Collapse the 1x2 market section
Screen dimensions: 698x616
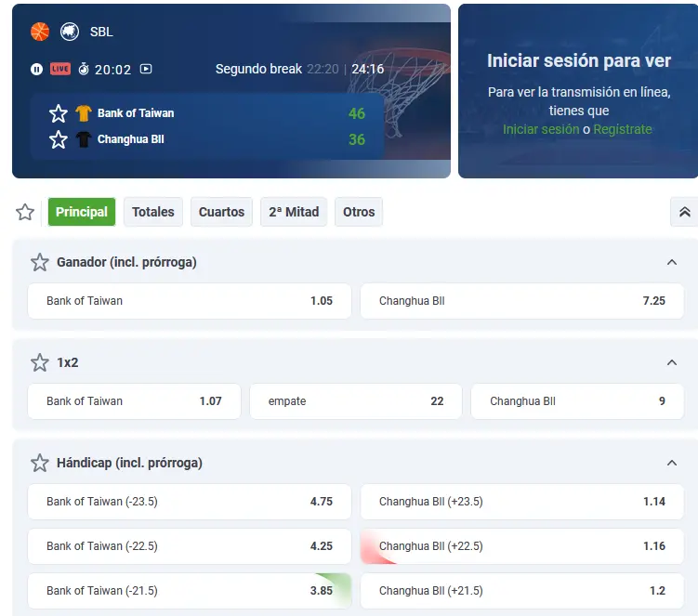pos(672,362)
